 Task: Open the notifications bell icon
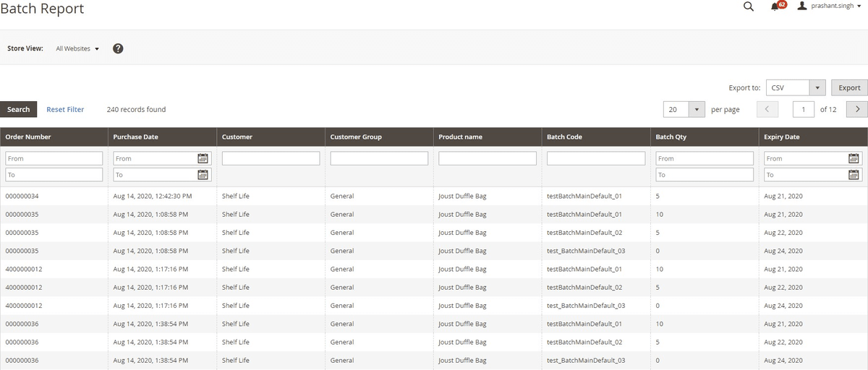775,7
